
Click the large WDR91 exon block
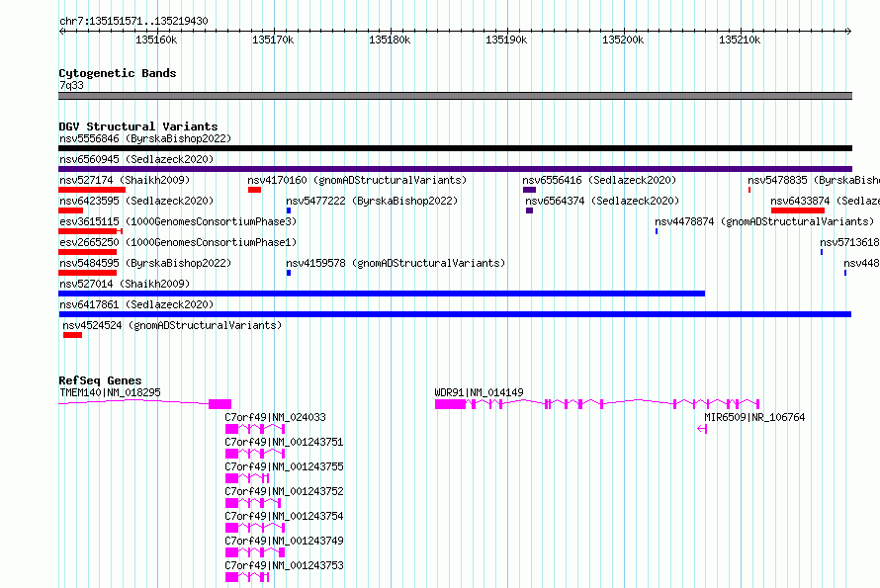pyautogui.click(x=450, y=404)
